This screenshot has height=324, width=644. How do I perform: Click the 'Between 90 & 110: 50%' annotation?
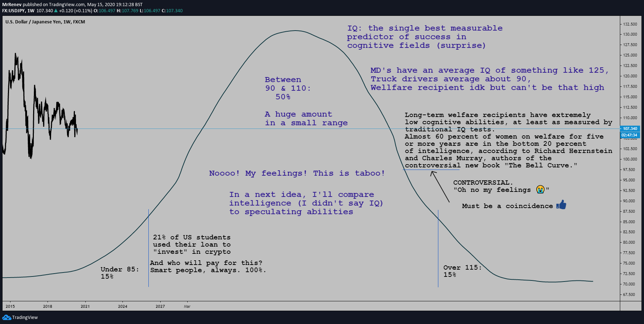pos(288,88)
